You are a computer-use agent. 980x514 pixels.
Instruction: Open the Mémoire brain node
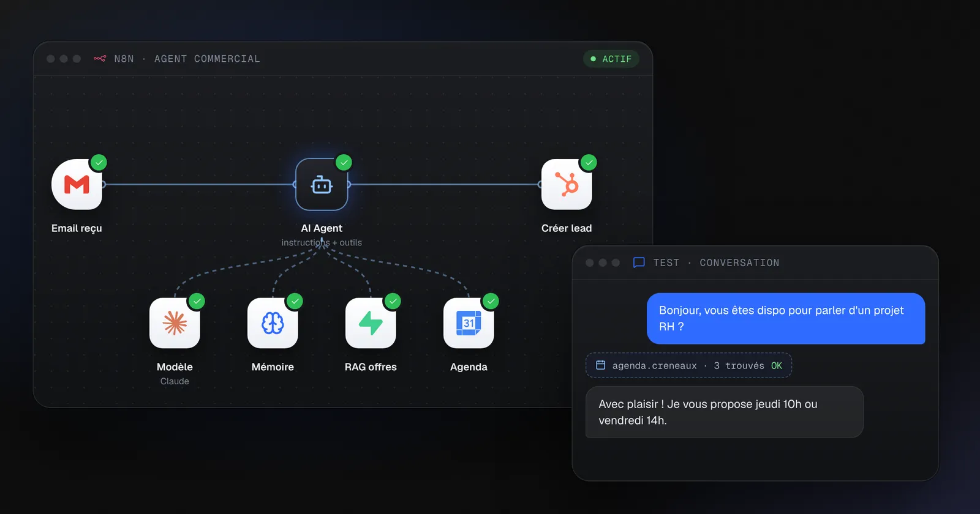[x=273, y=323]
